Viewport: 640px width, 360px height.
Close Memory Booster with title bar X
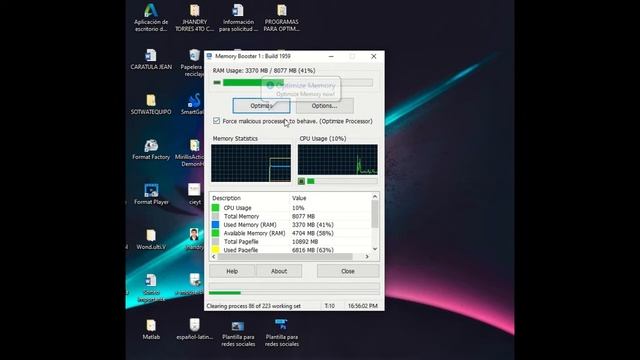click(x=373, y=56)
